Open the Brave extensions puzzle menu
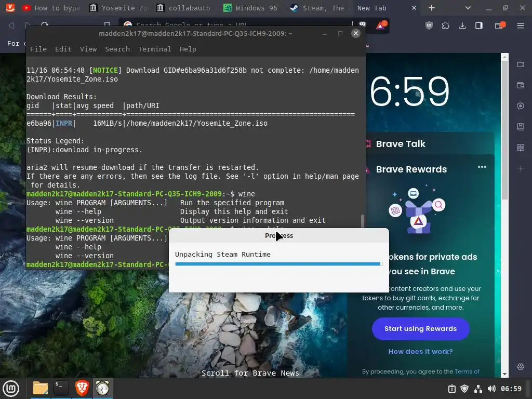 pos(445,25)
